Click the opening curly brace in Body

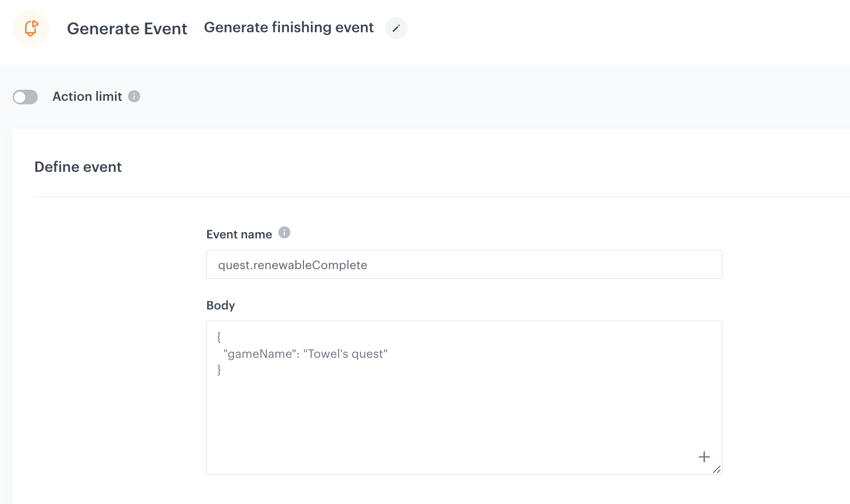219,337
